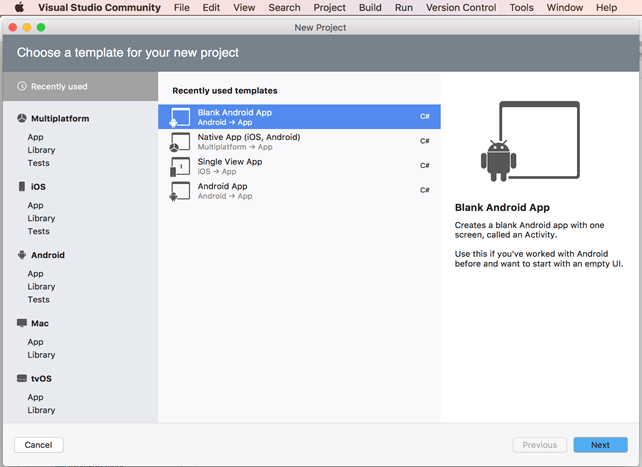The width and height of the screenshot is (642, 467).
Task: Open the Window menu
Action: point(565,7)
